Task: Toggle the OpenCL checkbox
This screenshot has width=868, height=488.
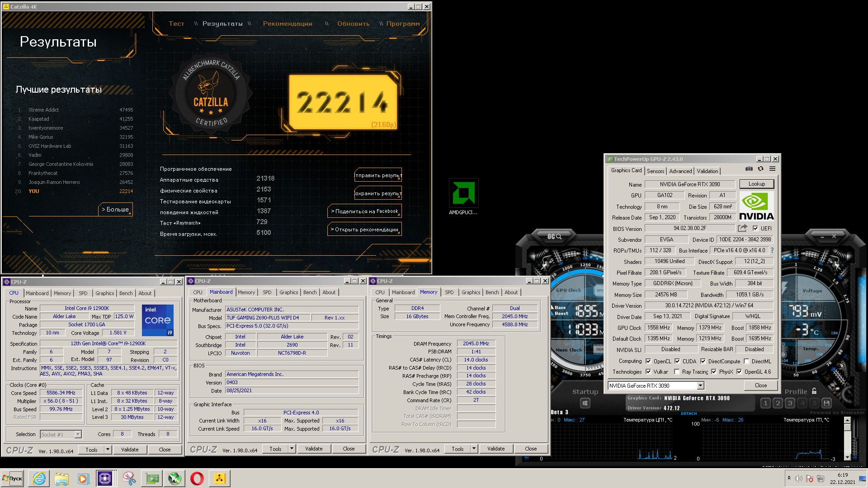Action: tap(648, 361)
